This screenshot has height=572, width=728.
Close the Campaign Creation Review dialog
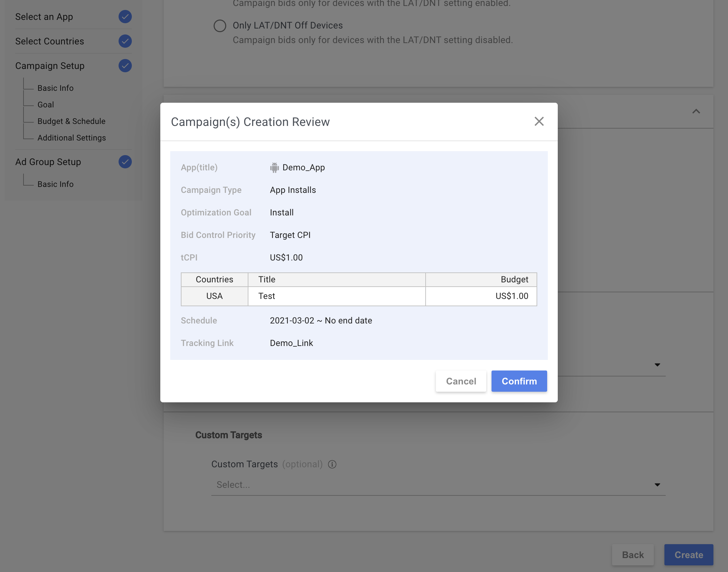coord(539,121)
